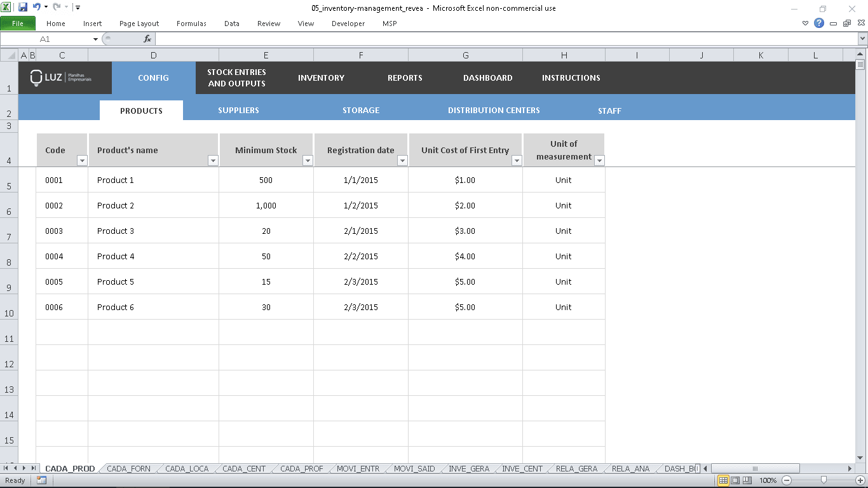This screenshot has width=868, height=488.
Task: Click the macro recording icon in status bar
Action: point(42,480)
